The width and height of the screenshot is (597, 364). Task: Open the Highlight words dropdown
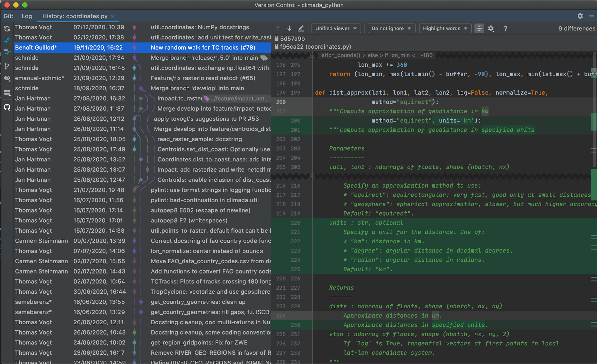point(445,29)
